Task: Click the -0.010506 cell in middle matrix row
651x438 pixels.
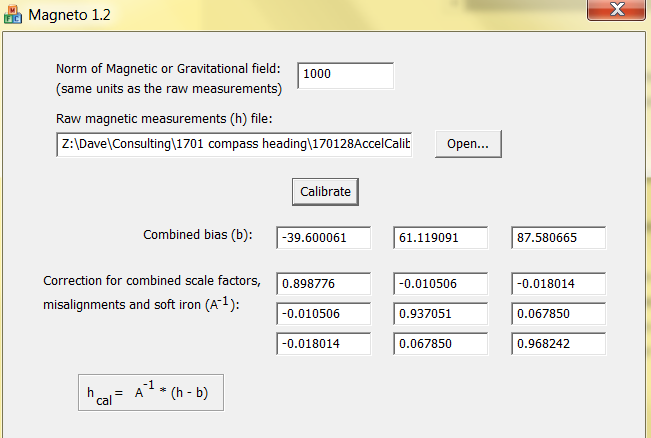Action: click(323, 314)
